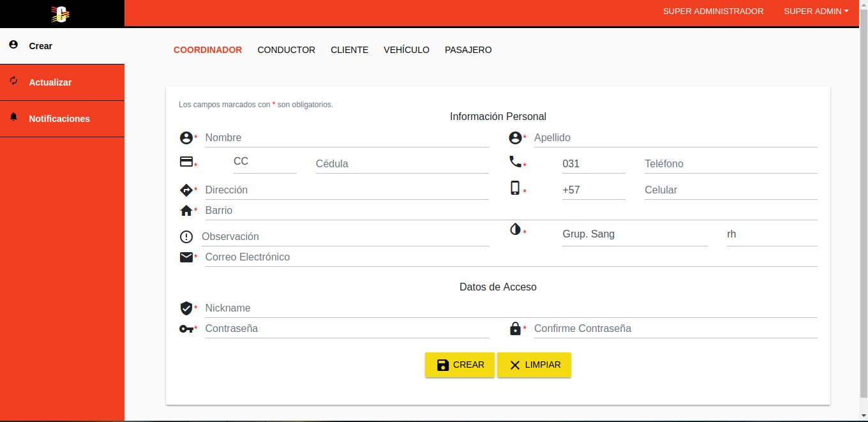The height and width of the screenshot is (422, 868).
Task: Focus the Barrio input field
Action: click(511, 211)
